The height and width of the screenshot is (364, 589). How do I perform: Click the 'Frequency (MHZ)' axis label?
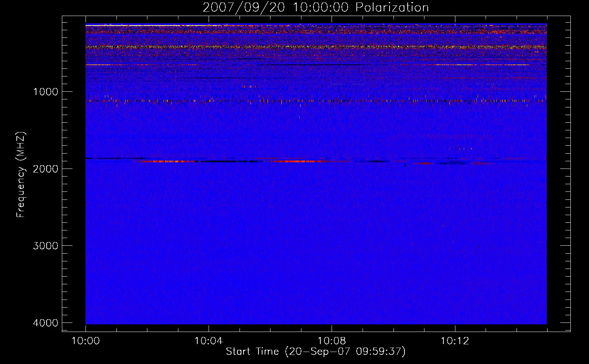(21, 175)
